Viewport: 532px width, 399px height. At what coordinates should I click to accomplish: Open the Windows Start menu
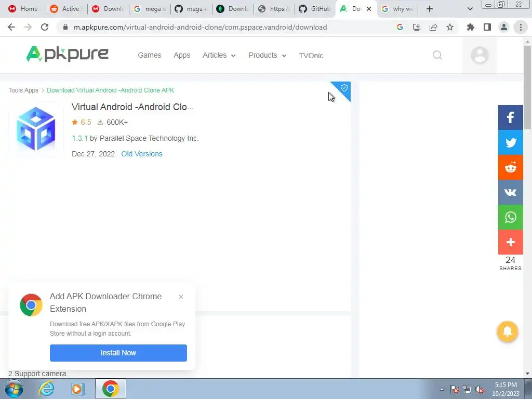[x=14, y=389]
